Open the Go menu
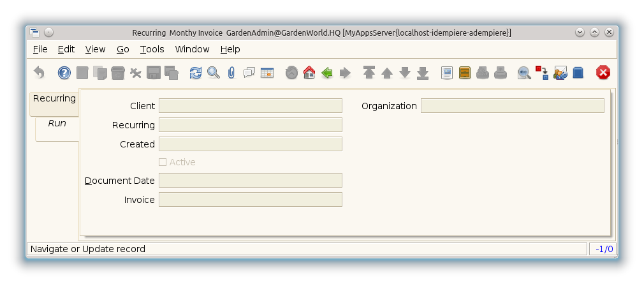 point(122,49)
